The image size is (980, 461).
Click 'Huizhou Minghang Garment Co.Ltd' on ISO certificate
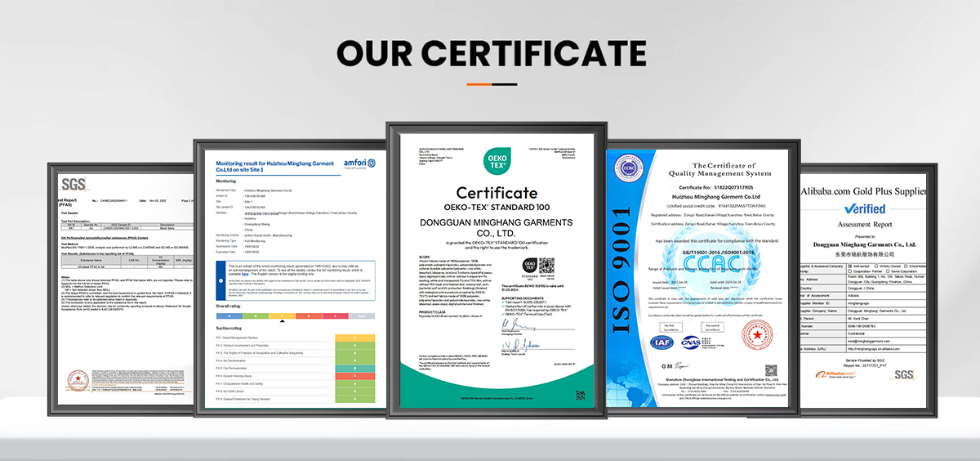click(x=715, y=196)
